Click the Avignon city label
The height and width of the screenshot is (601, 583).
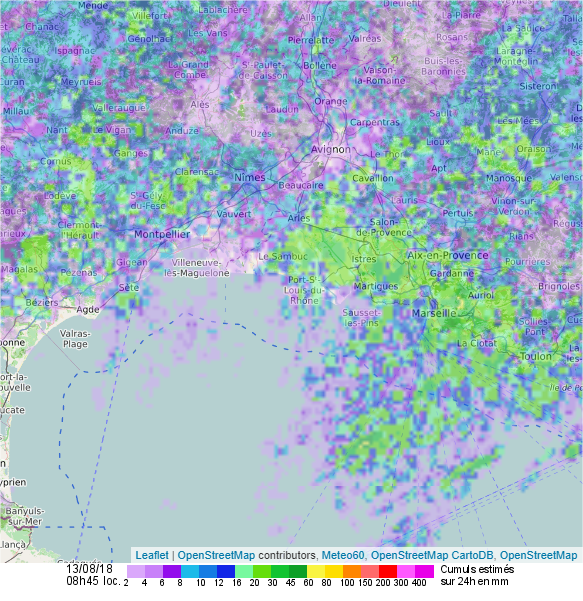[x=331, y=149]
